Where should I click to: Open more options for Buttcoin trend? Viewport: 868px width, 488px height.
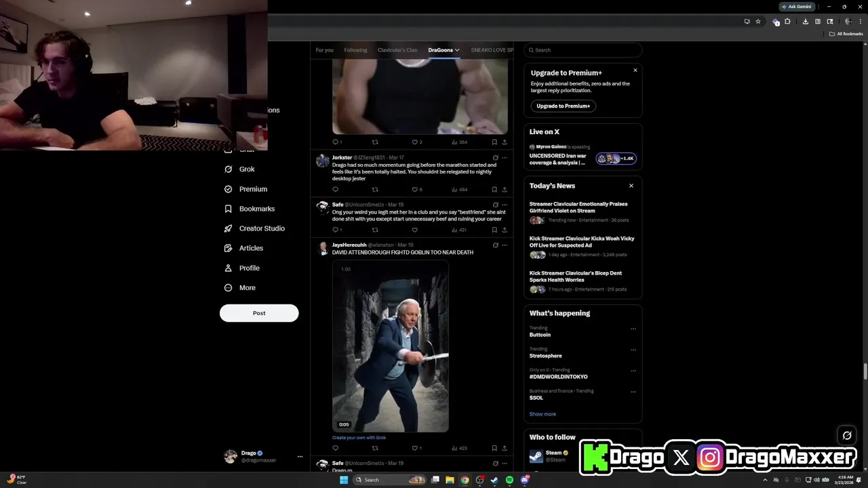point(633,329)
